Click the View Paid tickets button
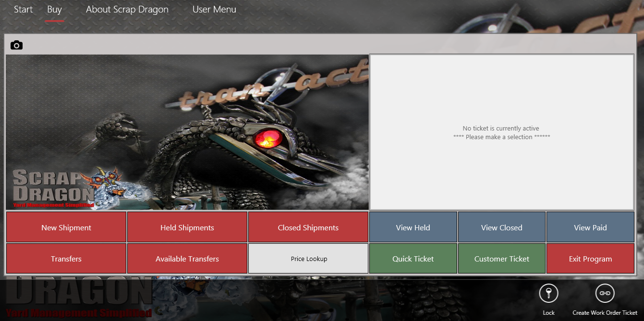 click(x=590, y=227)
